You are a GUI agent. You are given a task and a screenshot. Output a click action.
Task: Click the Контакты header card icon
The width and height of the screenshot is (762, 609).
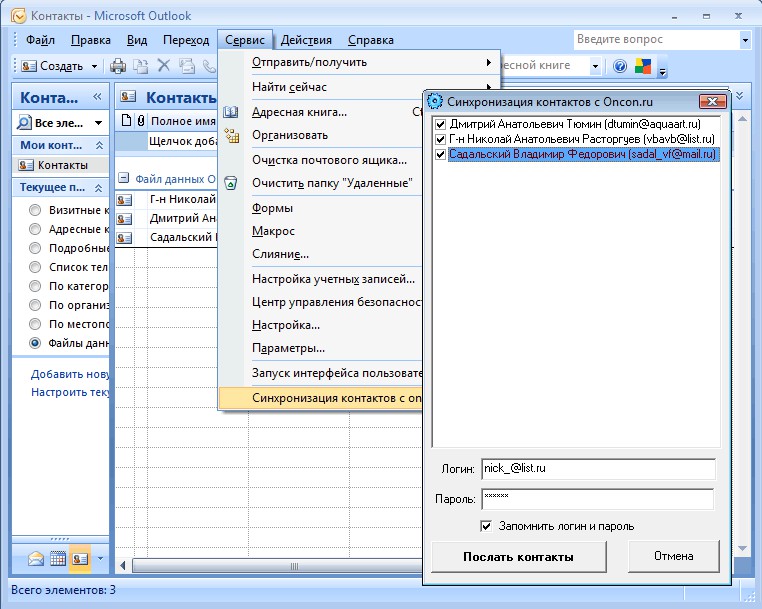tap(128, 96)
